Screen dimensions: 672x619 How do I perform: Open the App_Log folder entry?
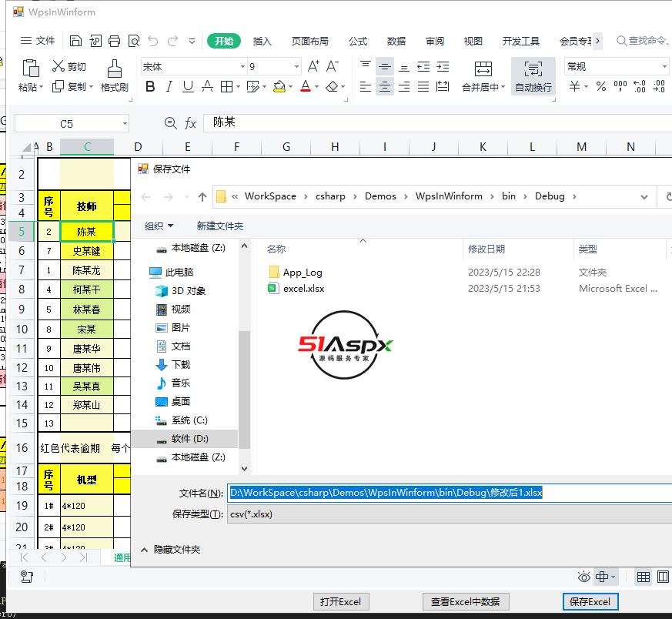[x=303, y=273]
